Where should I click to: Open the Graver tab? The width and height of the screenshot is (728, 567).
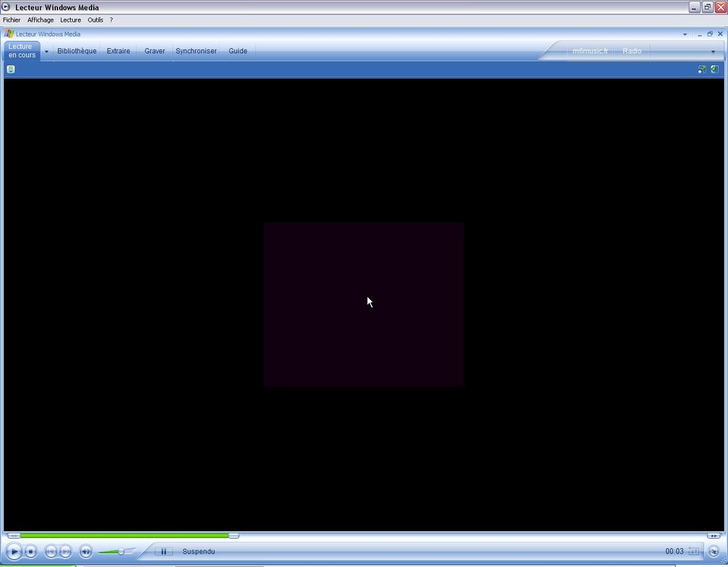154,51
